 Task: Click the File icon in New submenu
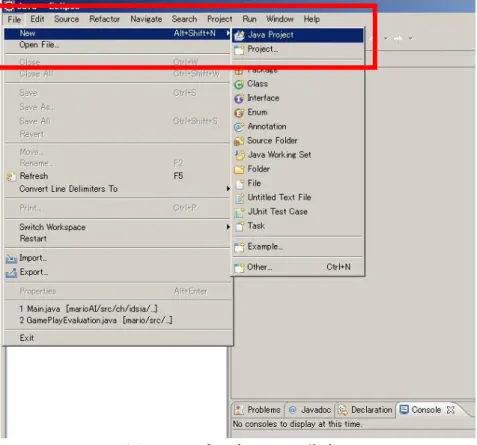[x=240, y=184]
